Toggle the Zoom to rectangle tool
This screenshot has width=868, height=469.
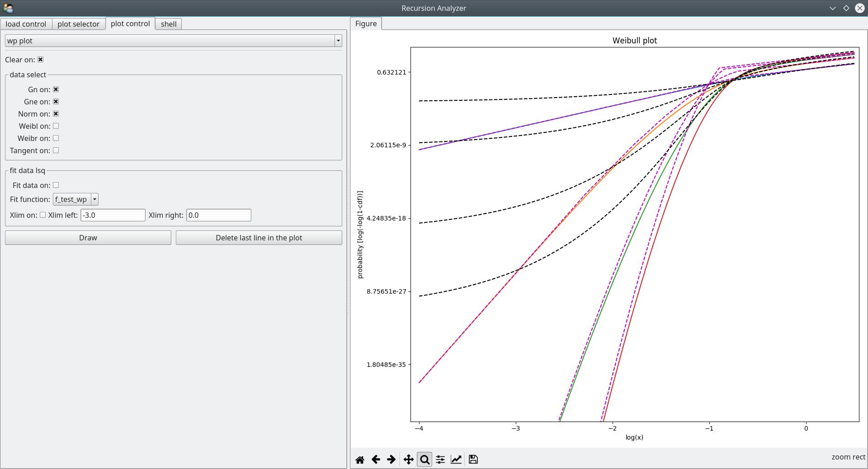click(425, 460)
